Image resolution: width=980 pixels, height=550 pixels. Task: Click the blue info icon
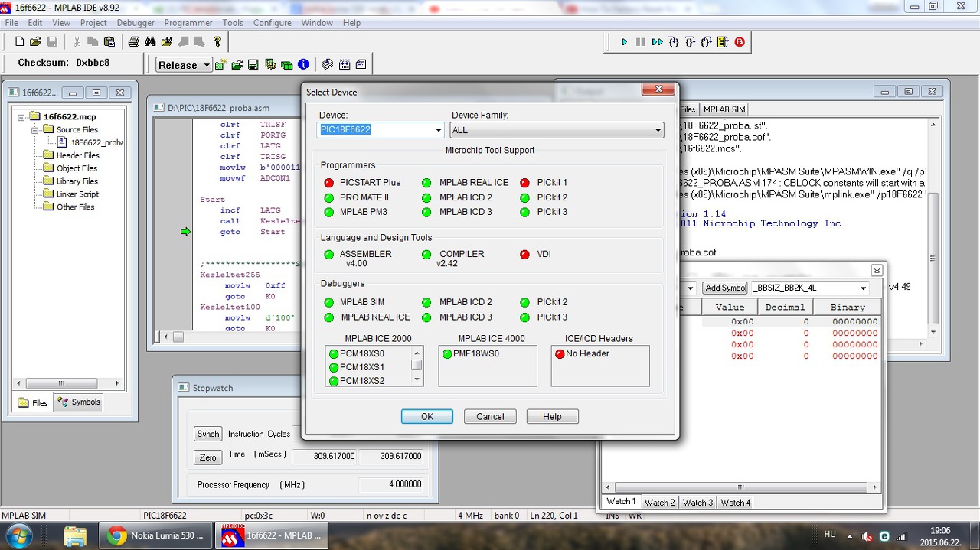pyautogui.click(x=303, y=65)
